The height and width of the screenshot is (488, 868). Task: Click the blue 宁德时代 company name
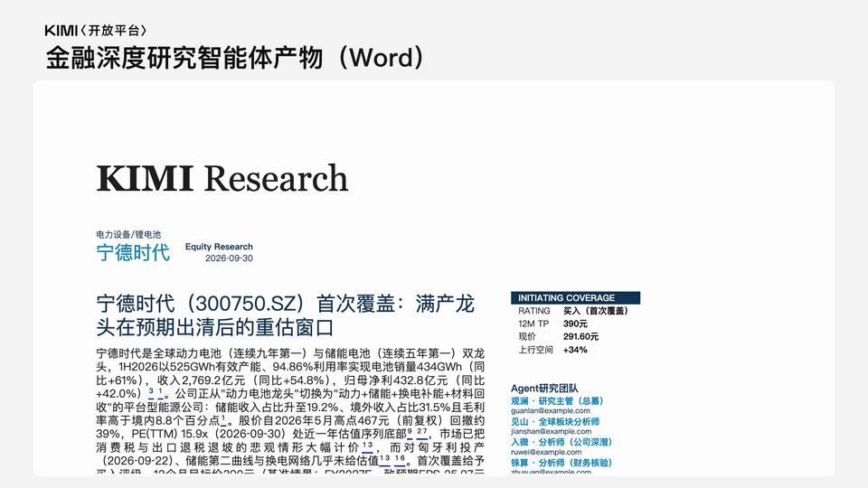click(x=133, y=252)
